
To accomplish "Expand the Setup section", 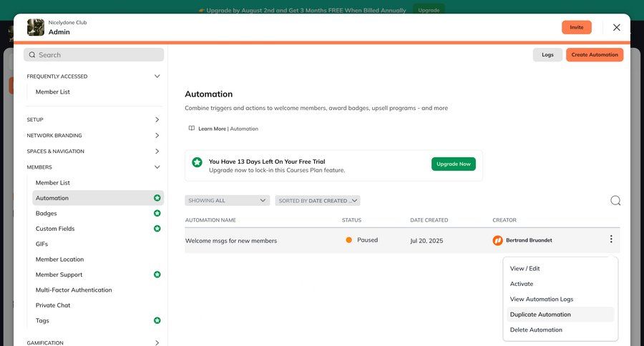I will (x=157, y=119).
